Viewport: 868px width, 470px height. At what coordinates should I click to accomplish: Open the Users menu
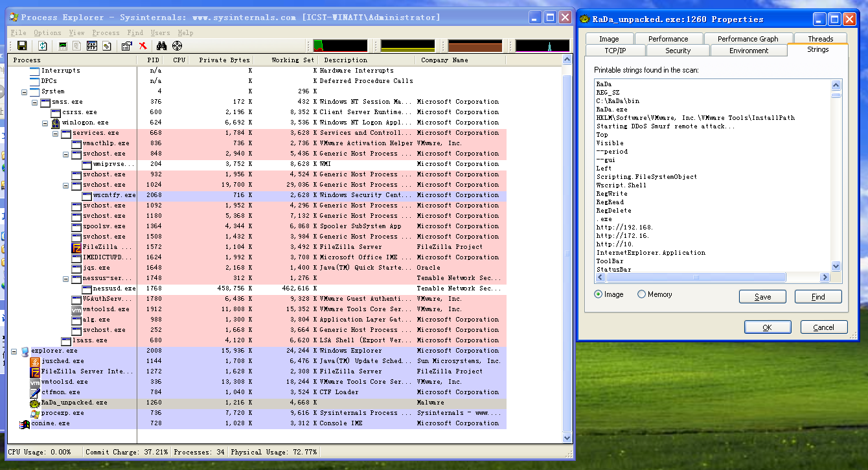(x=160, y=32)
